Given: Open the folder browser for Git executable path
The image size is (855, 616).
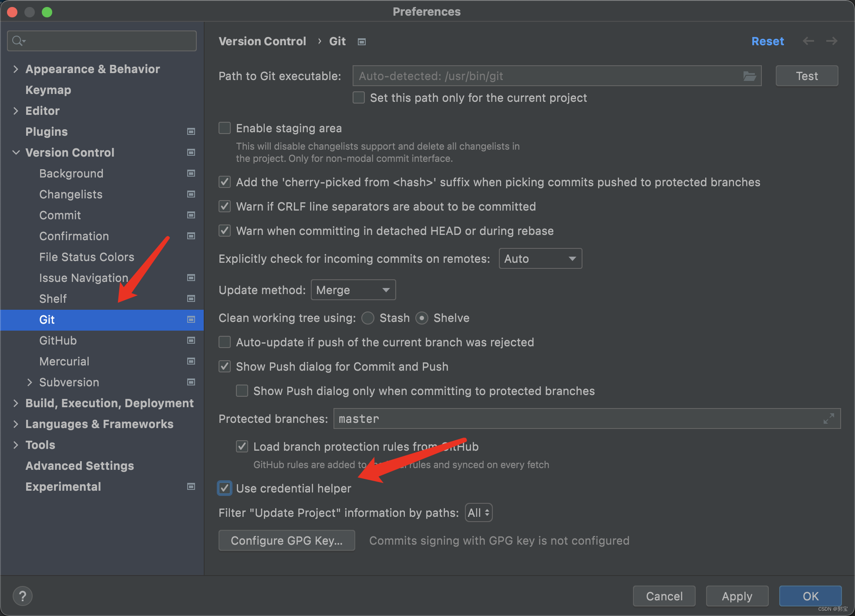Looking at the screenshot, I should coord(750,76).
